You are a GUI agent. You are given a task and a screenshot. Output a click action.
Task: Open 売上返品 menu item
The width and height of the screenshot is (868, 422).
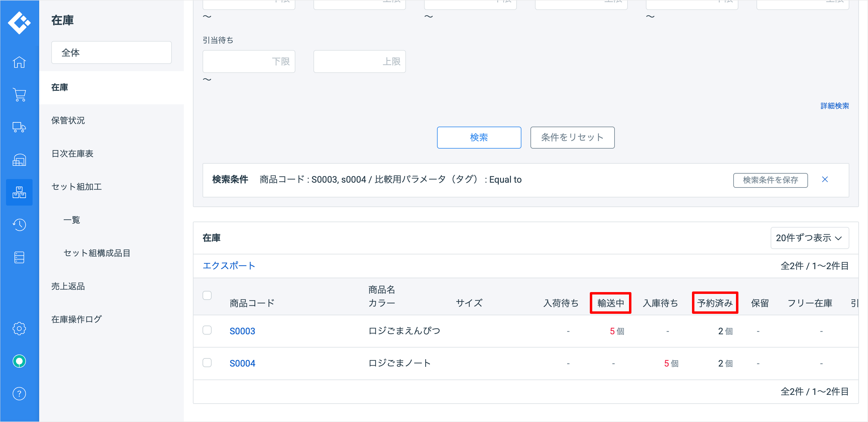[x=68, y=286]
